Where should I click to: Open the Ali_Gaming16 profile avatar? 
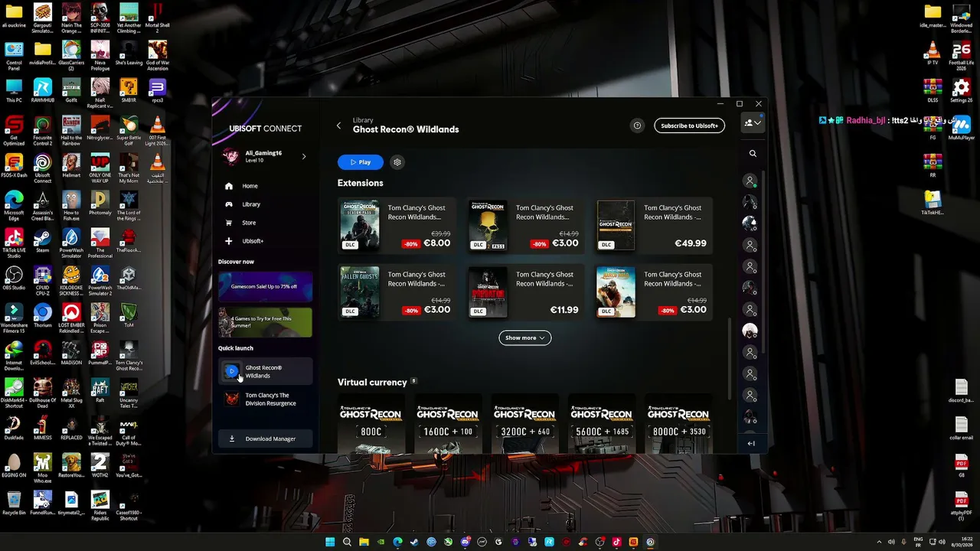click(230, 157)
